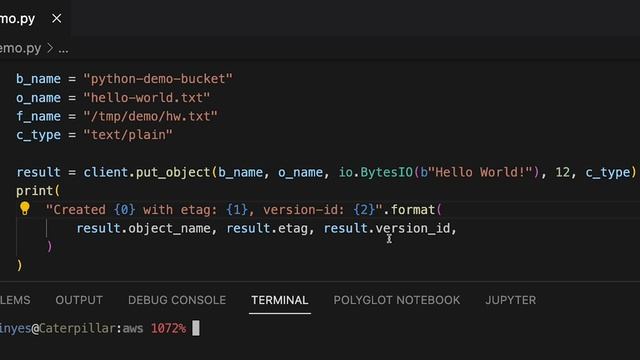Open the breadcrumb ellipsis symbol list
The image size is (640, 360).
point(63,50)
